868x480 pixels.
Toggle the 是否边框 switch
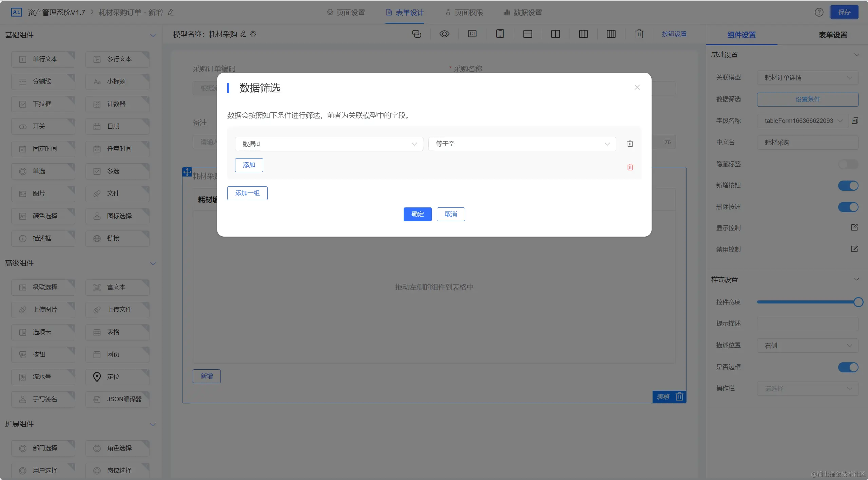pyautogui.click(x=848, y=367)
